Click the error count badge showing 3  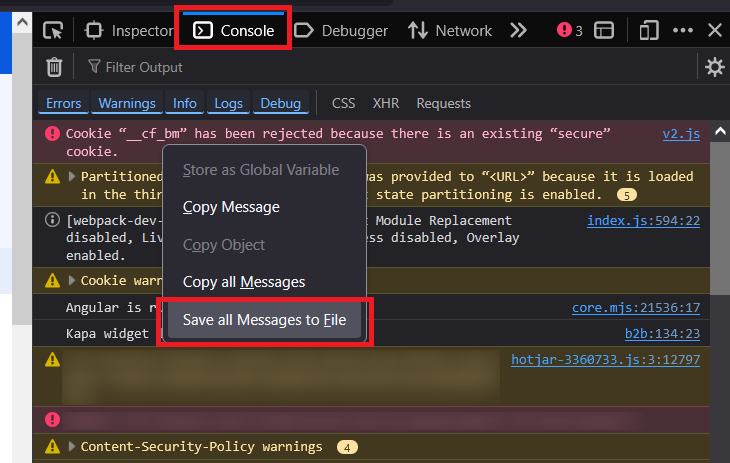(x=569, y=31)
